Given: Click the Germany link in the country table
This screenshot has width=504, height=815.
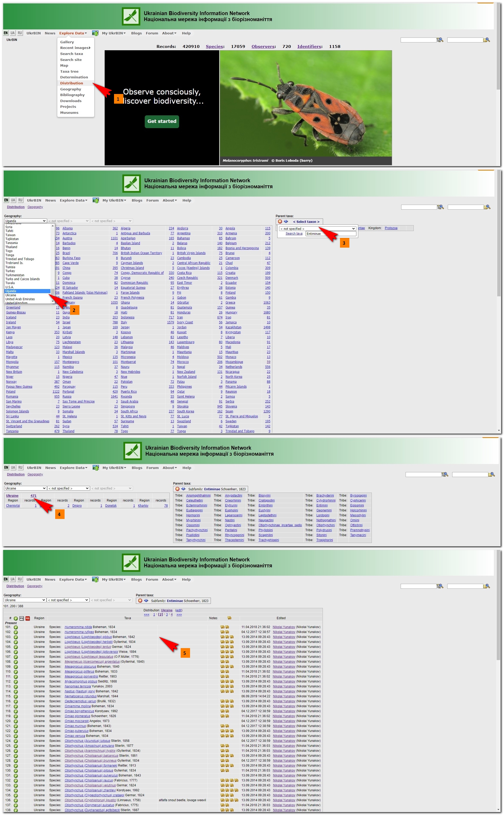Looking at the screenshot, I should coord(69,303).
